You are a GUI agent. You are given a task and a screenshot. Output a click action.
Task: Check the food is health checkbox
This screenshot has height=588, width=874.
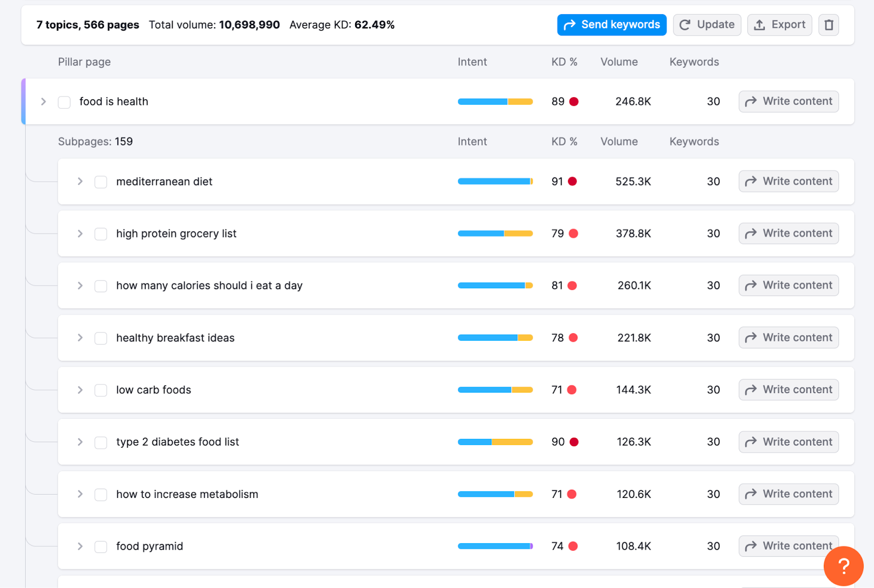click(x=64, y=102)
